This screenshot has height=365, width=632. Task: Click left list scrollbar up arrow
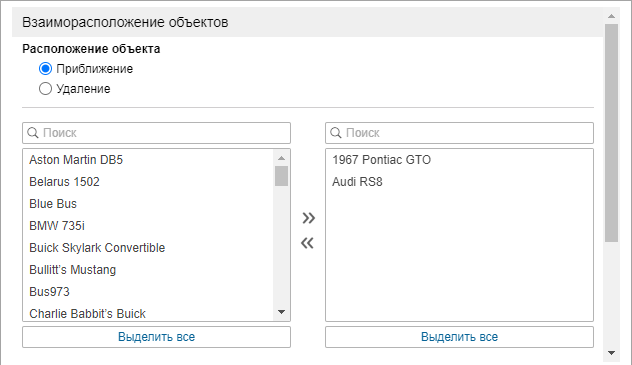click(x=281, y=158)
